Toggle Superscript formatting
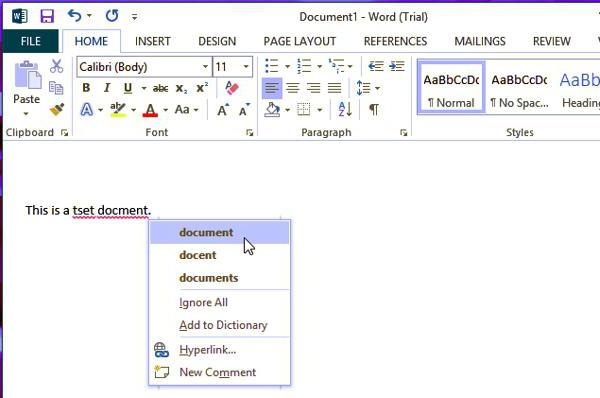This screenshot has height=398, width=600. click(x=202, y=88)
